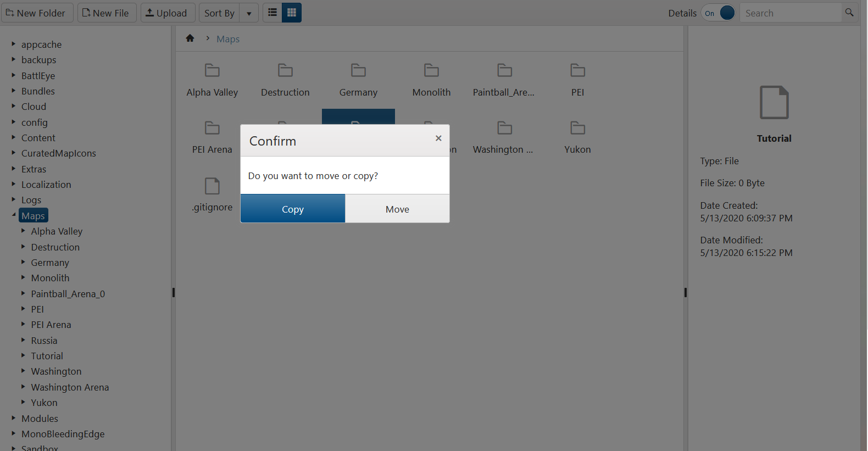The image size is (868, 451).
Task: Select Washington Arena in the tree
Action: (x=70, y=387)
